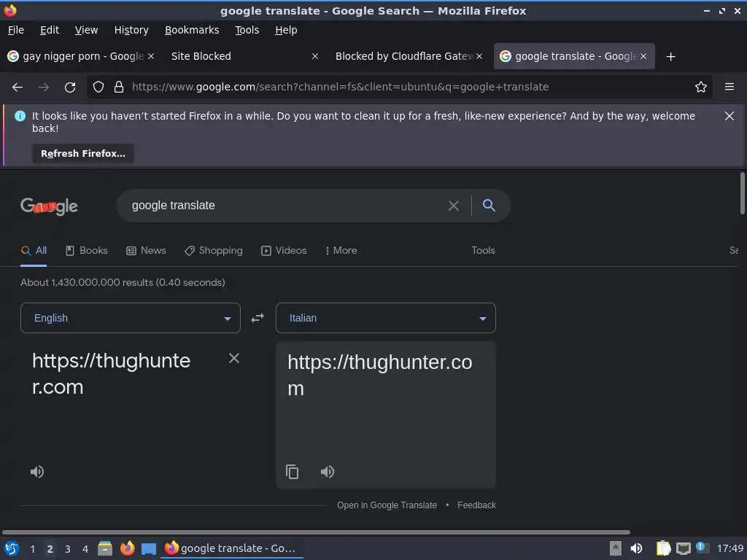This screenshot has height=560, width=747.
Task: Open the History menu
Action: tap(131, 30)
